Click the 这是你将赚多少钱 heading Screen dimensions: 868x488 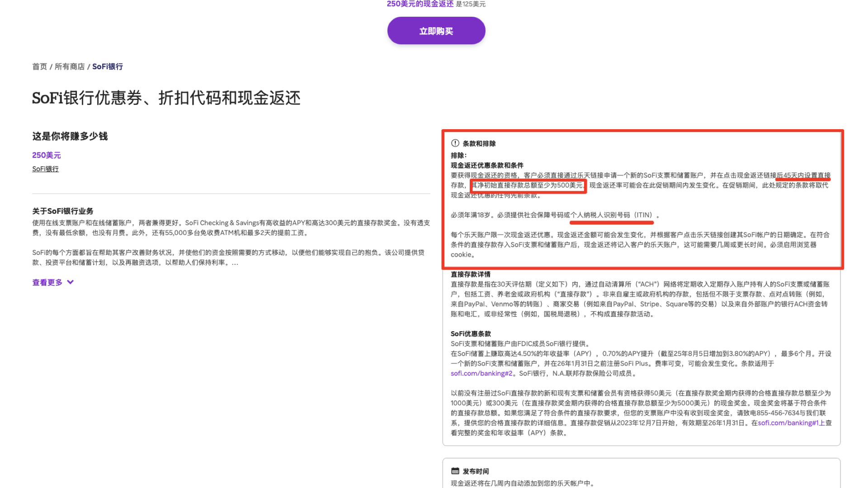[70, 136]
